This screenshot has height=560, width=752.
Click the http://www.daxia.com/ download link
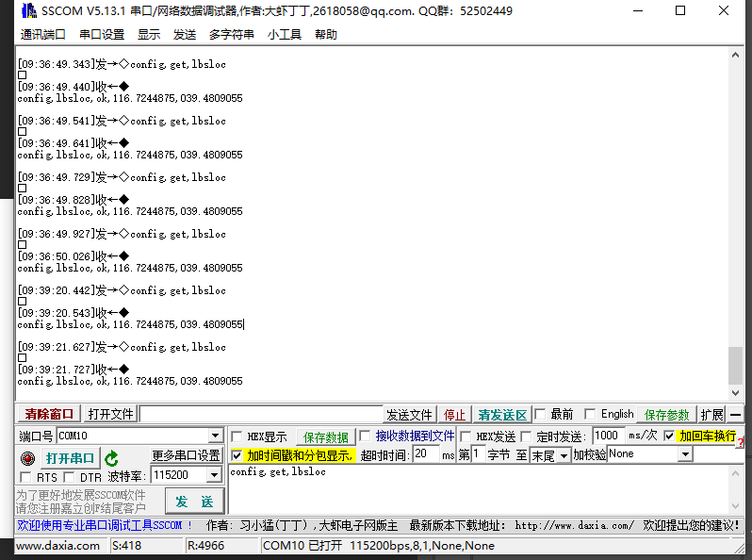(574, 526)
